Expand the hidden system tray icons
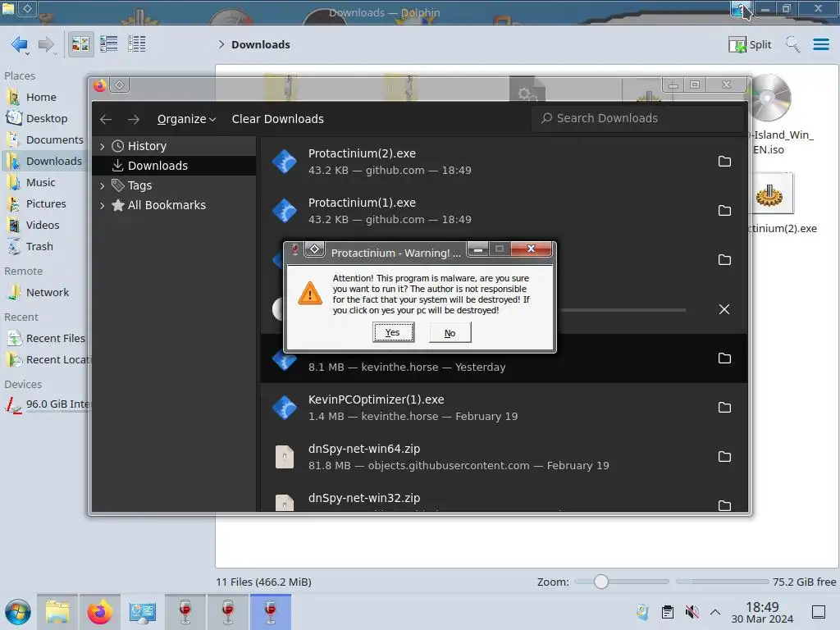The width and height of the screenshot is (840, 630). pyautogui.click(x=715, y=612)
